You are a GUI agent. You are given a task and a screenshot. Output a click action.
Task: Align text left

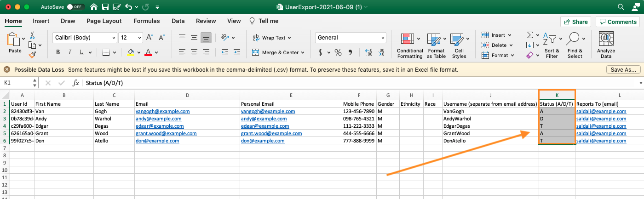pyautogui.click(x=182, y=52)
